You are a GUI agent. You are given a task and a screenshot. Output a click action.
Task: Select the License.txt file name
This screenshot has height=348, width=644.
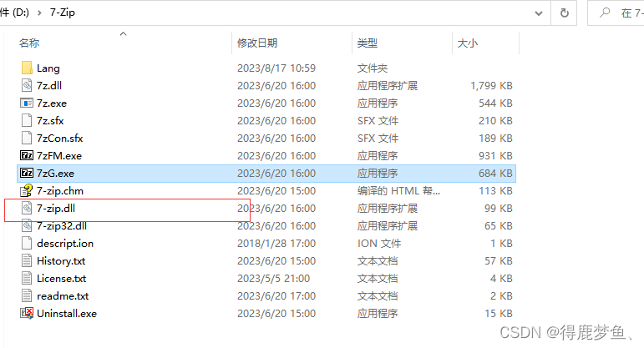pyautogui.click(x=62, y=278)
